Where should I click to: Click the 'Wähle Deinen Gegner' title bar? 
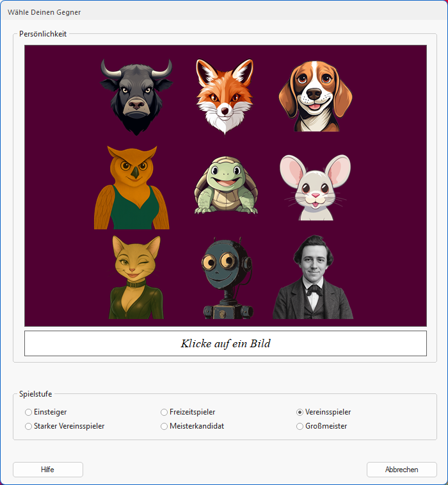pos(192,12)
